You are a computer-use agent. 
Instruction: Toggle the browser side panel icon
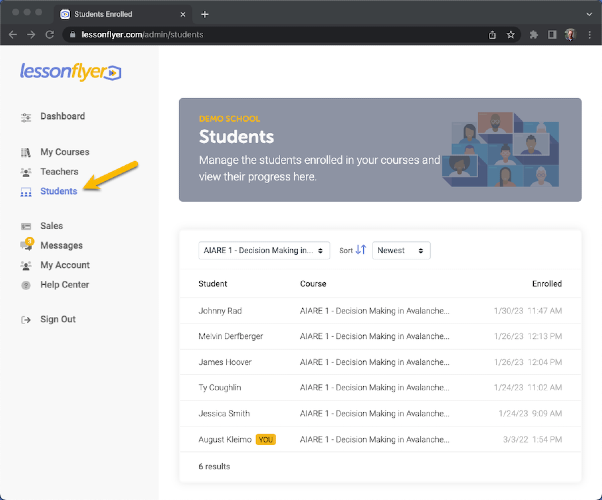coord(552,35)
